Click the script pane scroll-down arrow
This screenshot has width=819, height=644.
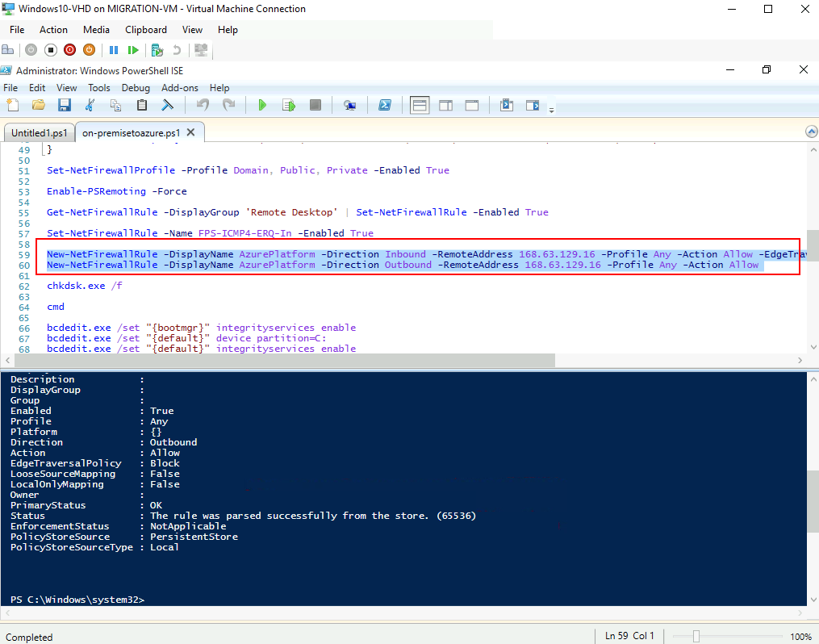click(x=813, y=347)
